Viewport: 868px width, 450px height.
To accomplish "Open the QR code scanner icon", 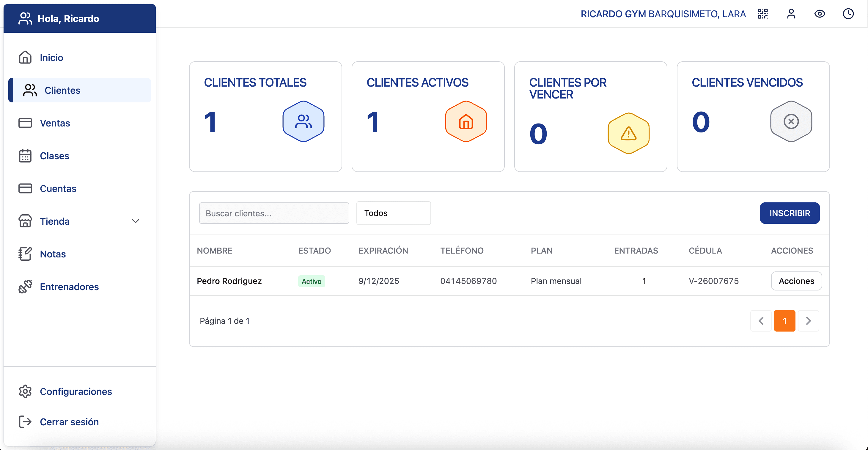I will coord(763,14).
